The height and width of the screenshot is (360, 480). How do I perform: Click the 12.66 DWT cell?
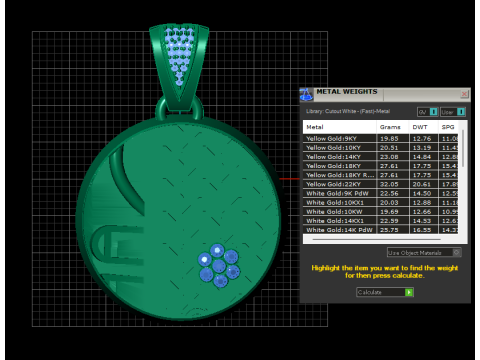(x=423, y=212)
